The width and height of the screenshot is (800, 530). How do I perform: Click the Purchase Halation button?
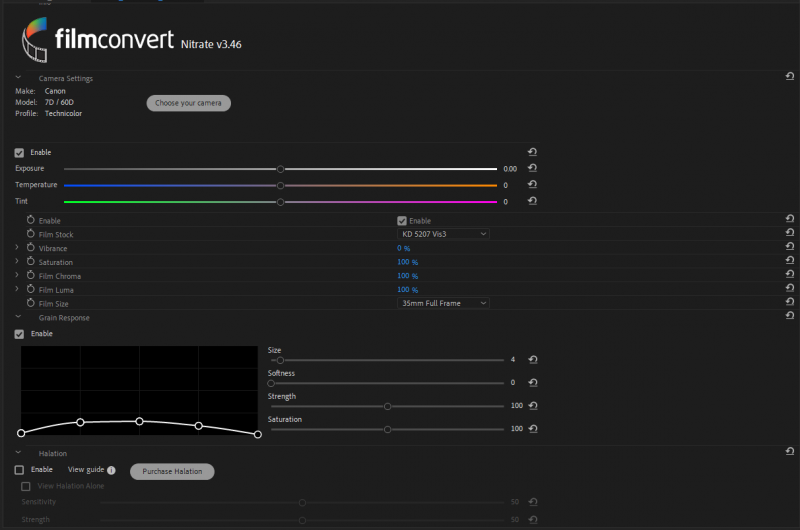coord(172,471)
